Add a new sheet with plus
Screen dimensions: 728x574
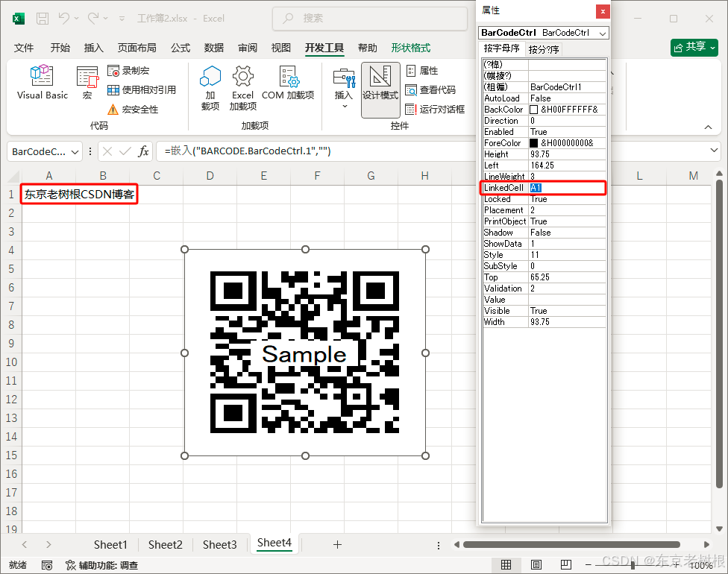pyautogui.click(x=338, y=544)
